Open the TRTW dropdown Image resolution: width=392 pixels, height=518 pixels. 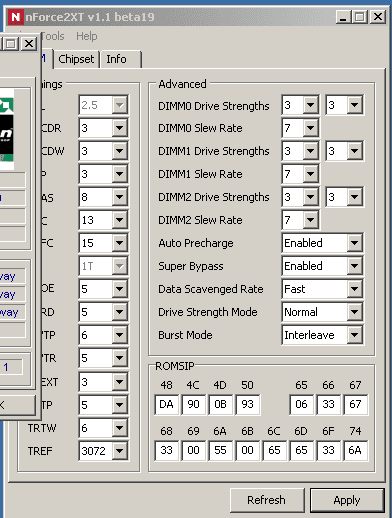[x=103, y=428]
